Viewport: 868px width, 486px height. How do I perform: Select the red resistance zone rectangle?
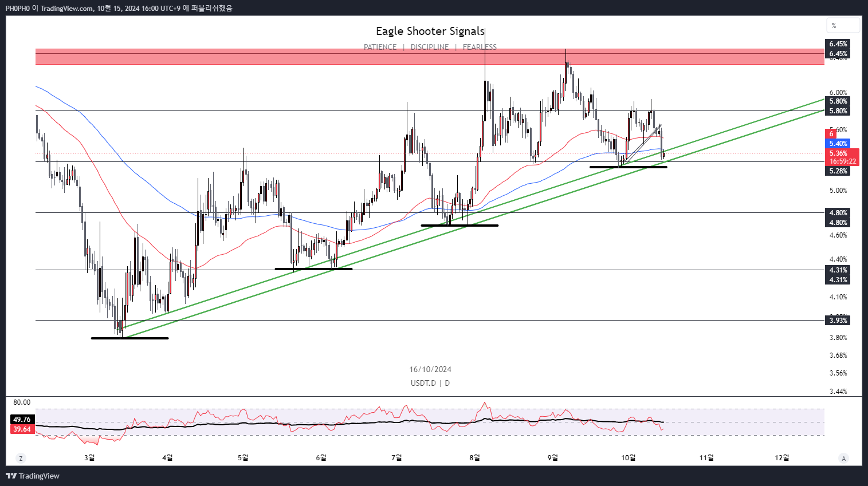(430, 57)
